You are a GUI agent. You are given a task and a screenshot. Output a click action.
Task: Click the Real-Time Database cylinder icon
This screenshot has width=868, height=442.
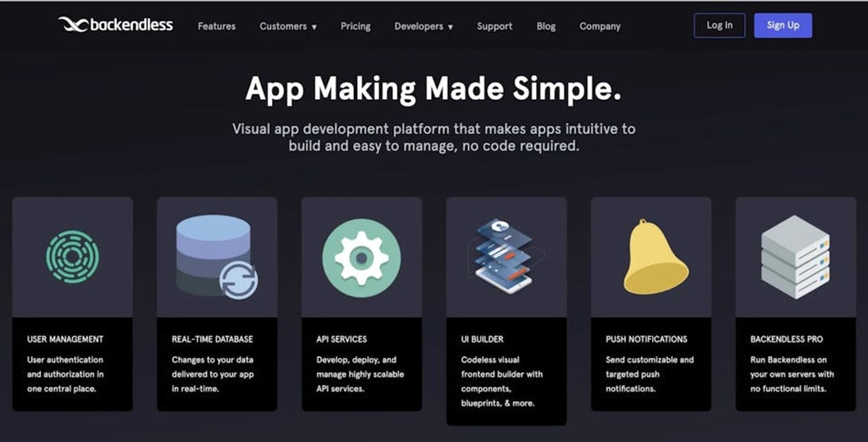pyautogui.click(x=217, y=256)
